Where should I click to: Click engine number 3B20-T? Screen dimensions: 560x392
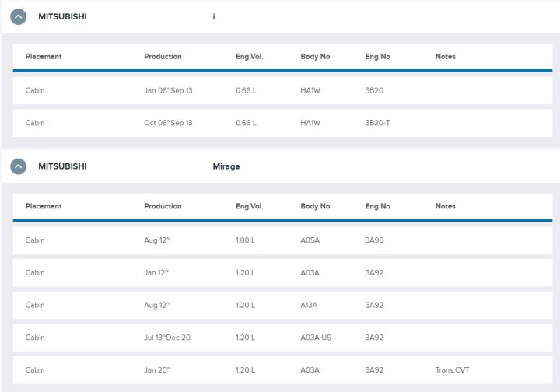point(377,123)
